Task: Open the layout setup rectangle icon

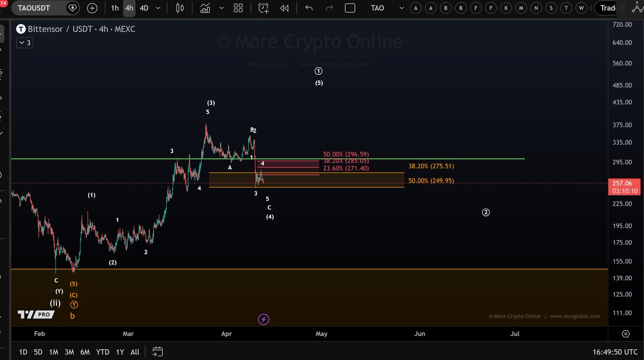Action: click(x=350, y=8)
